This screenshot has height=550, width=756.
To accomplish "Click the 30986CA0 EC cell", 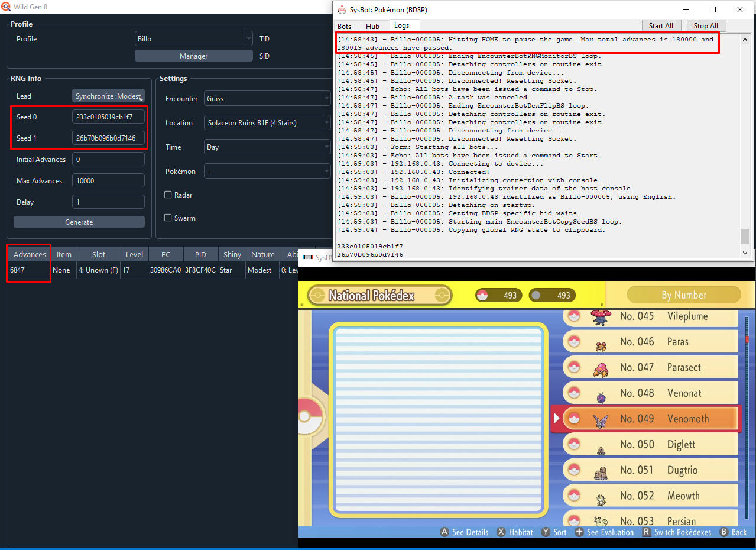I will click(166, 270).
